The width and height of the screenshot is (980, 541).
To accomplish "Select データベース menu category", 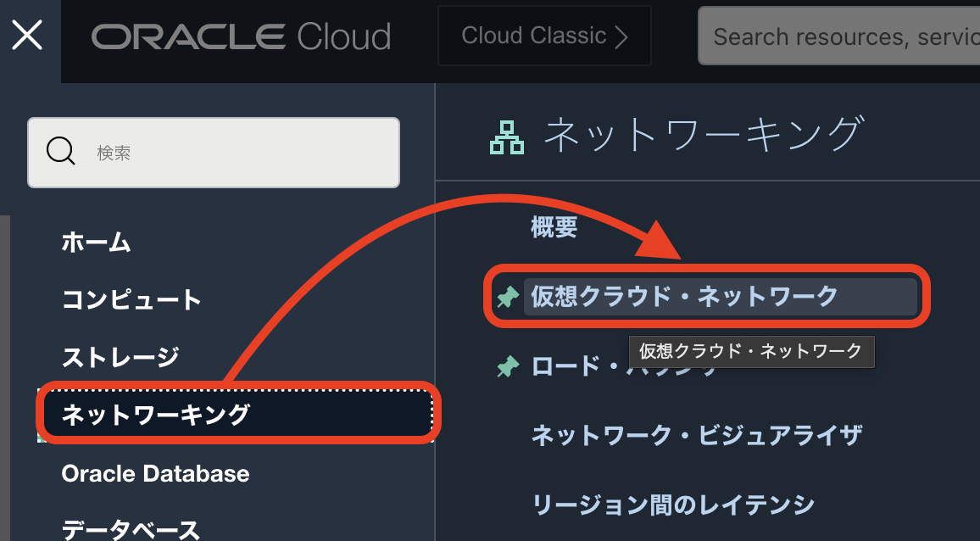I will tap(131, 529).
